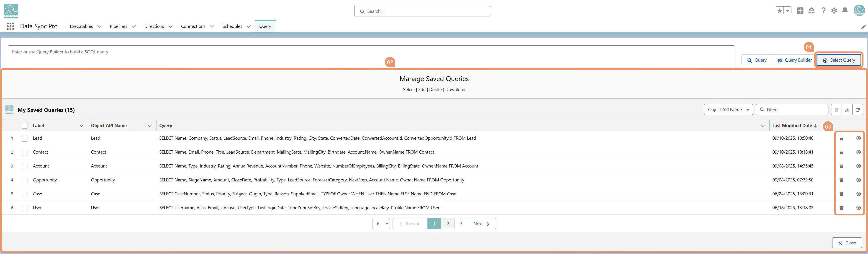Delete the Lead saved query row

841,138
